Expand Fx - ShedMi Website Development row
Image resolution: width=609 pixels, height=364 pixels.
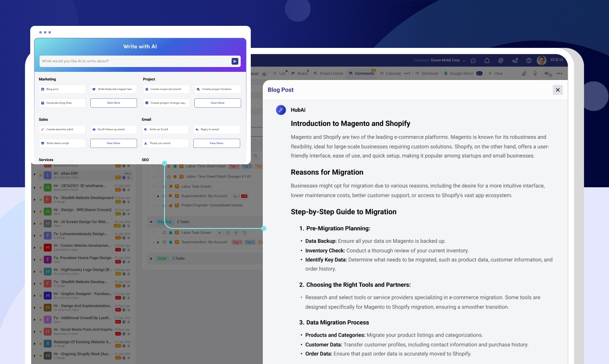tap(35, 199)
